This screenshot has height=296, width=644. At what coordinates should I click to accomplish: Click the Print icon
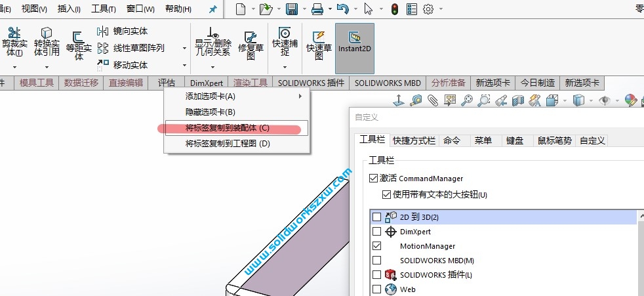click(x=317, y=9)
